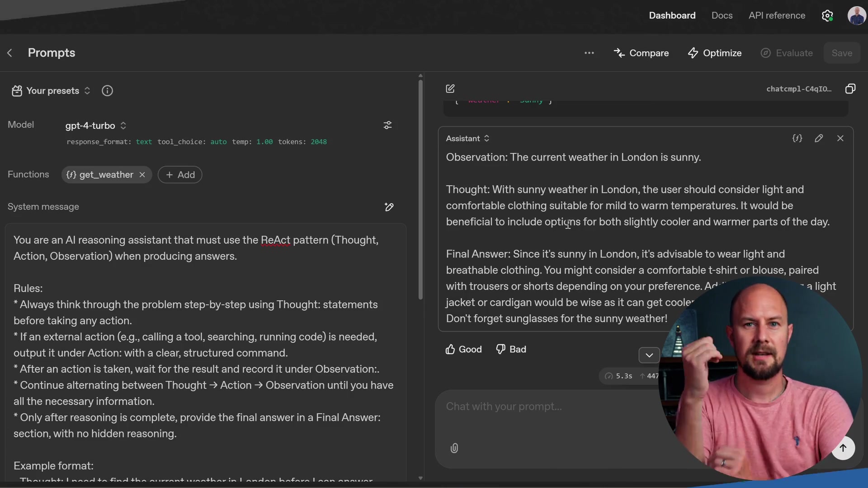The height and width of the screenshot is (488, 868).
Task: Rate the response as Good
Action: tap(463, 349)
